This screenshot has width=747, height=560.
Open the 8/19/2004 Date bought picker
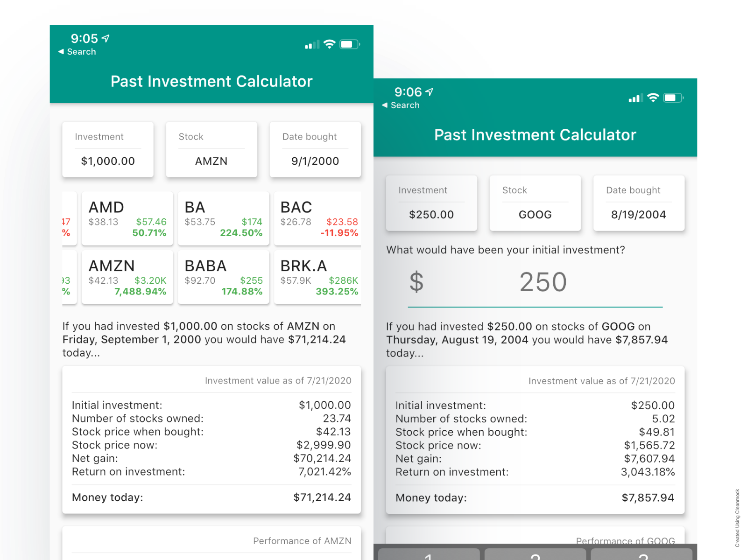[x=639, y=203]
